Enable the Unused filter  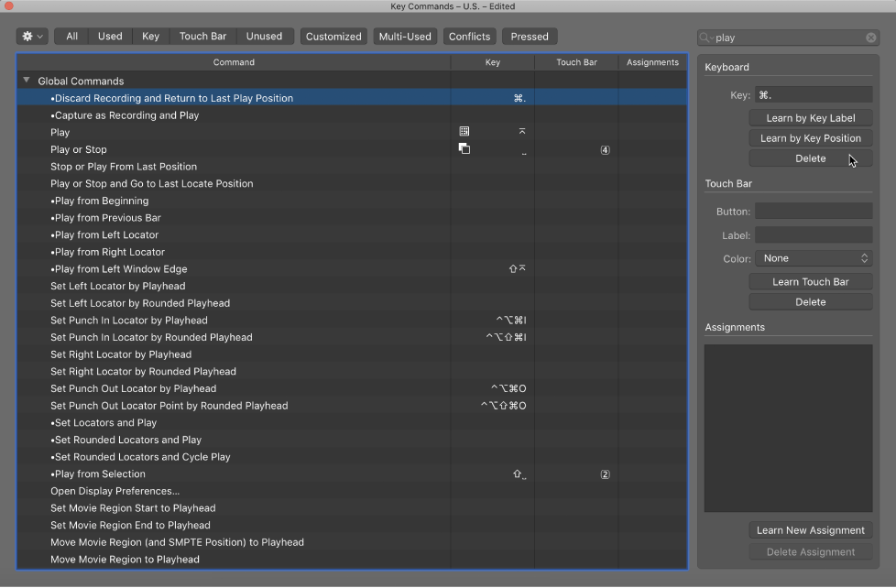coord(265,37)
